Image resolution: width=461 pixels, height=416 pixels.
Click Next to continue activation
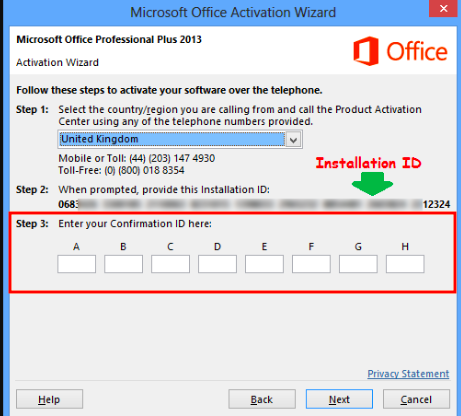coord(339,399)
